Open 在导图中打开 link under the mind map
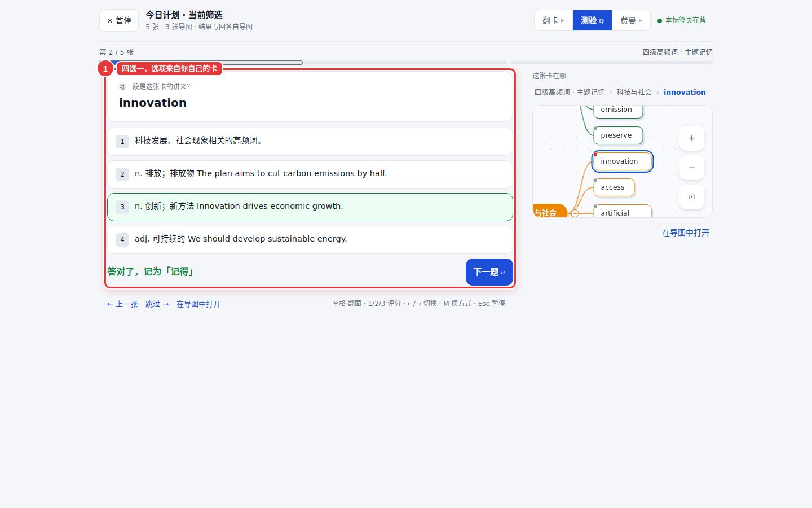This screenshot has width=812, height=508. point(686,233)
